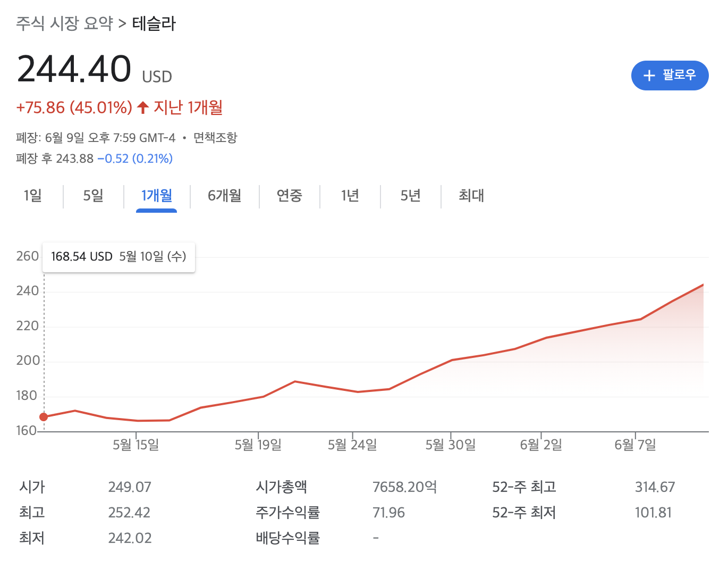The width and height of the screenshot is (728, 568).
Task: Click the after-hours 243.88 price
Action: (x=74, y=158)
